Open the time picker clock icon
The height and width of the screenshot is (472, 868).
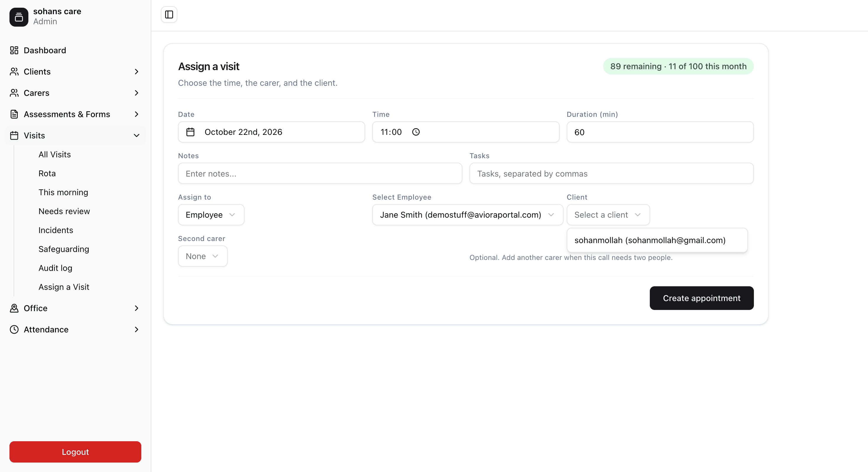[x=416, y=132]
